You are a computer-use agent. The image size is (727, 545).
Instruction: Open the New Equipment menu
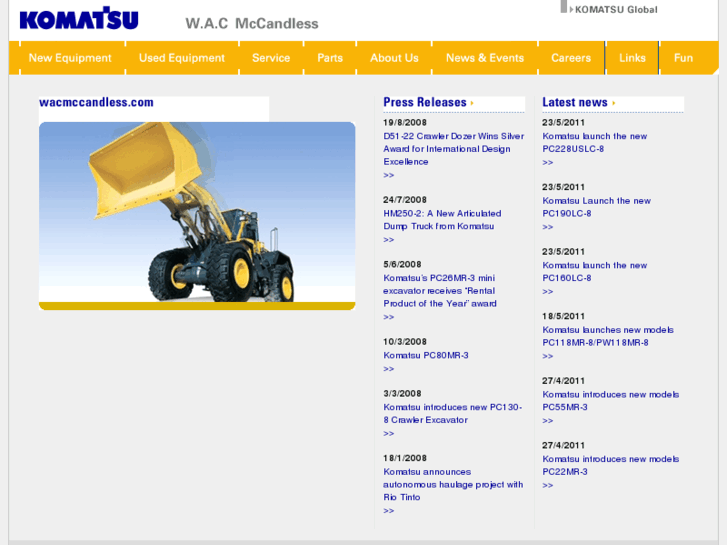pyautogui.click(x=70, y=58)
